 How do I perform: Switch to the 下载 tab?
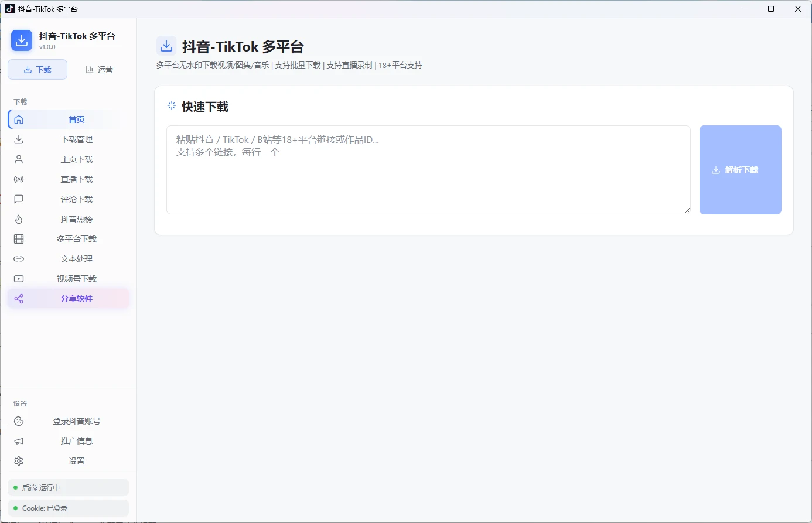click(x=37, y=69)
